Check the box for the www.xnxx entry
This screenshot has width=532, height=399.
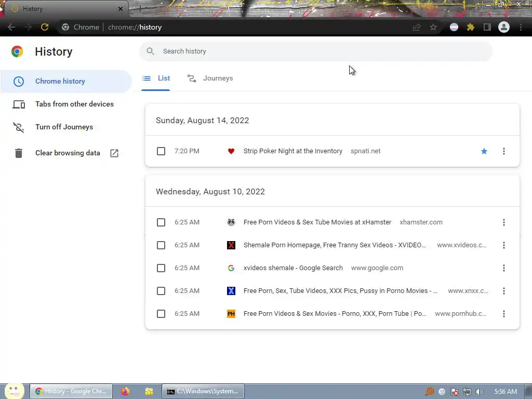point(161,291)
